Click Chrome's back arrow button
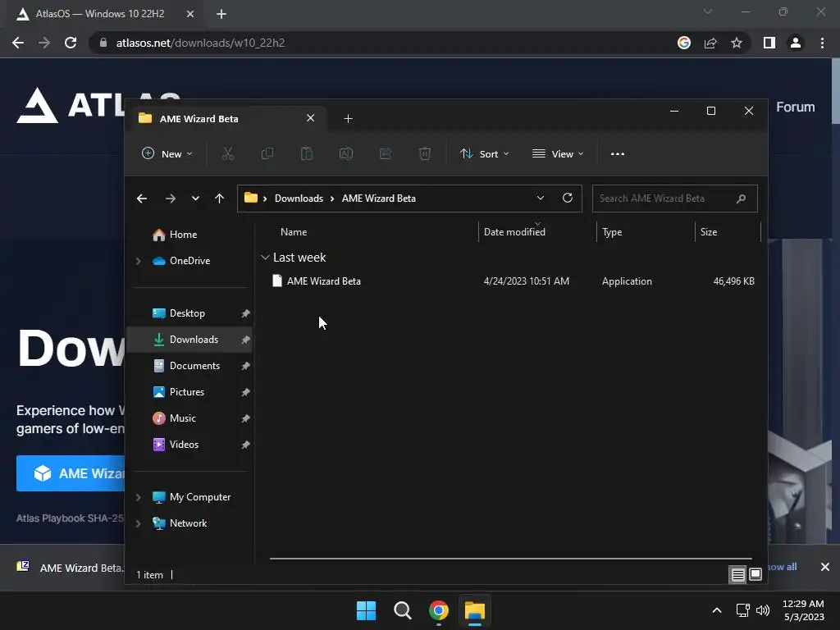The image size is (840, 630). click(18, 43)
